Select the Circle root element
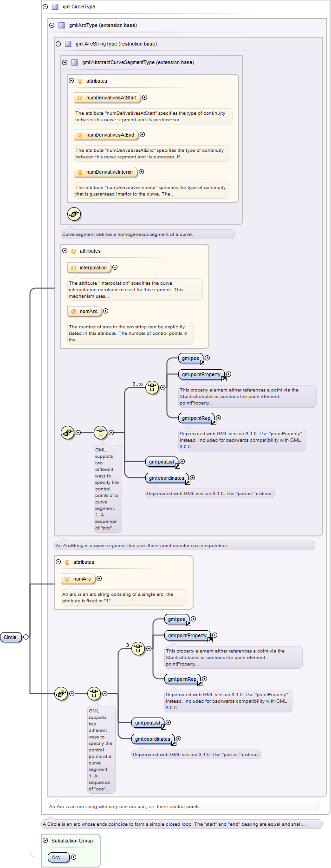This screenshot has width=331, height=868. pyautogui.click(x=11, y=637)
